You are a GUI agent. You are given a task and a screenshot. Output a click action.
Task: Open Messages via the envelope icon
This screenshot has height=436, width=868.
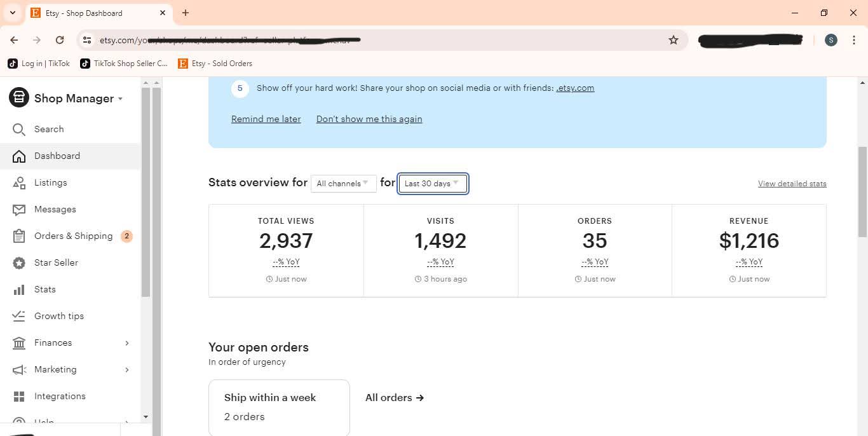pos(19,209)
